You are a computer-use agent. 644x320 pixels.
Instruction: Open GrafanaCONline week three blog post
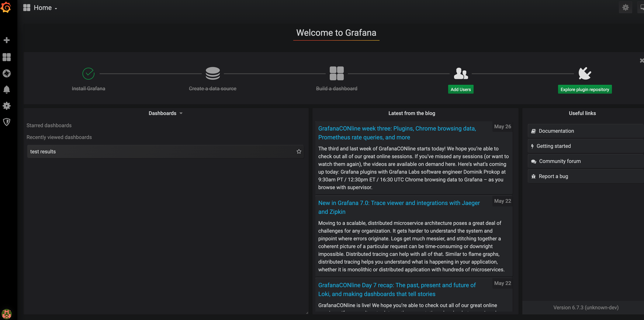tap(397, 133)
